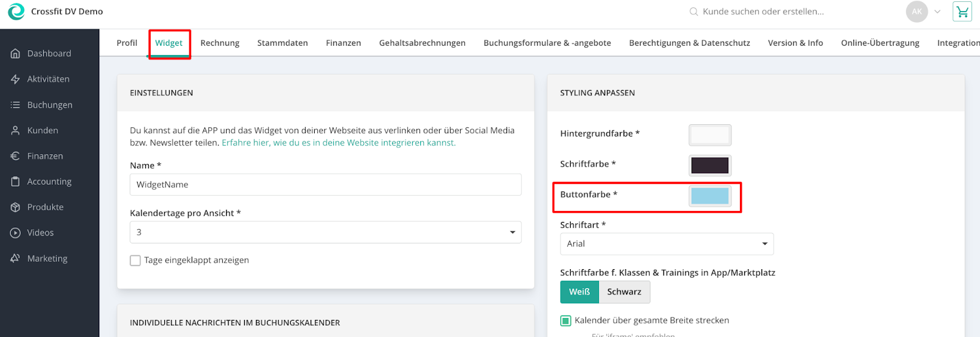Viewport: 980px width, 337px height.
Task: Click the 'Crossfit DV Demo' title text
Action: (67, 12)
